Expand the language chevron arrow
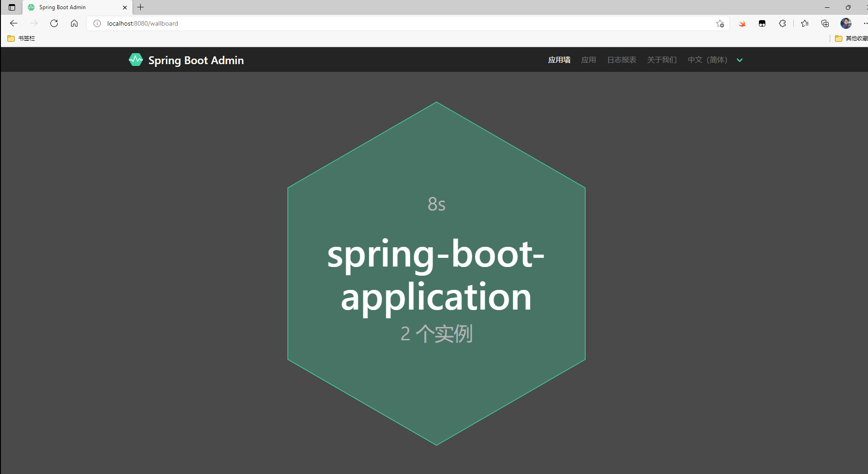868x474 pixels. (740, 60)
